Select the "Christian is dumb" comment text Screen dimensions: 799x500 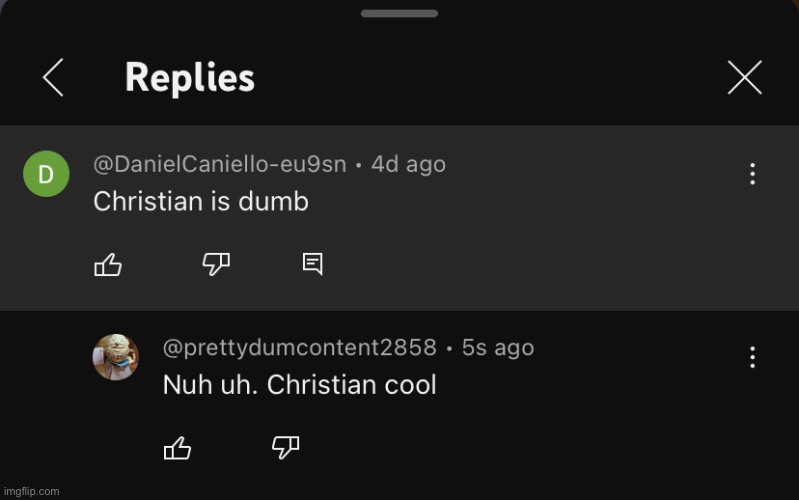click(201, 201)
